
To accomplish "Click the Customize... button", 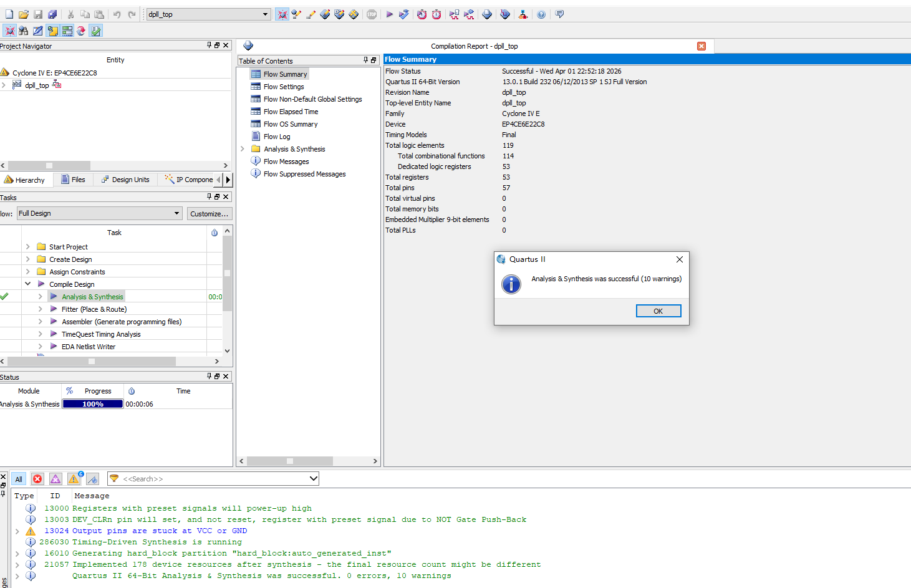I will click(209, 213).
